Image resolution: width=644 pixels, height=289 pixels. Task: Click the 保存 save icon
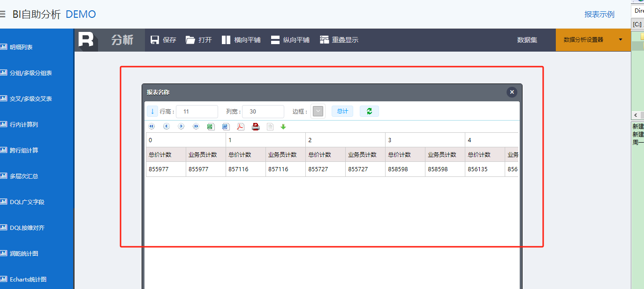pos(155,40)
